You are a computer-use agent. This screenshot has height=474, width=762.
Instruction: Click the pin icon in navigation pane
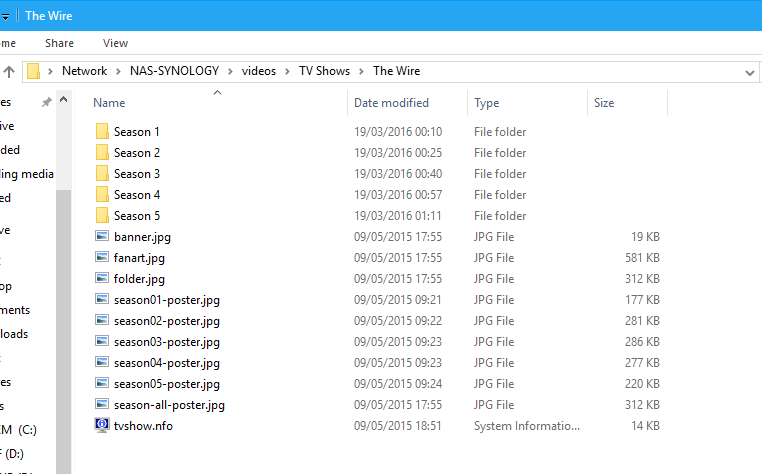46,102
